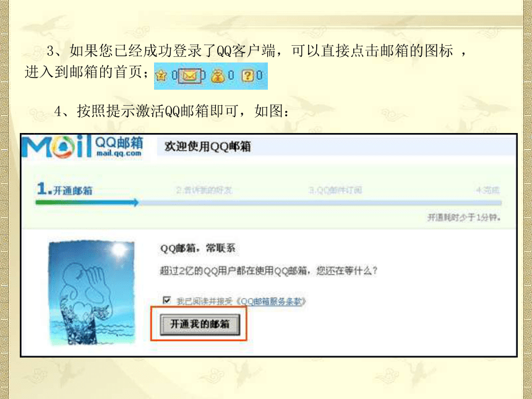
Task: Click the blue arrow tip on progress bar
Action: pos(135,202)
